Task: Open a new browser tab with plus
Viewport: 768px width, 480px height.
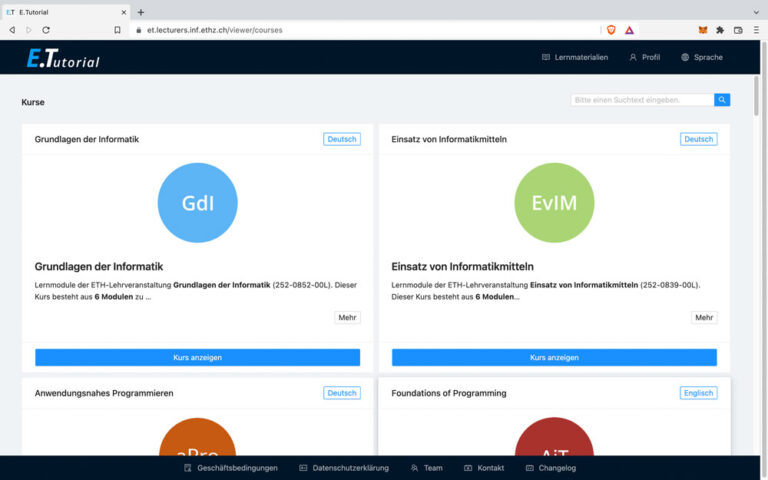Action: click(141, 12)
